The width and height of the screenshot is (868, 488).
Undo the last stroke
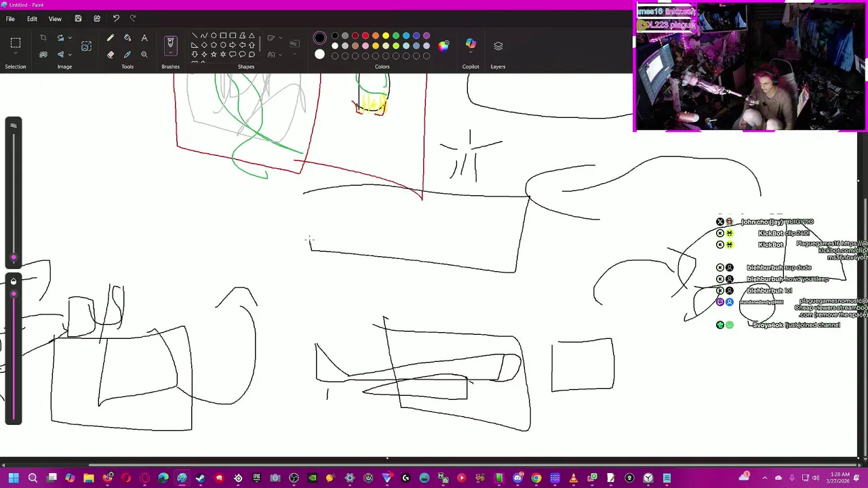tap(116, 18)
